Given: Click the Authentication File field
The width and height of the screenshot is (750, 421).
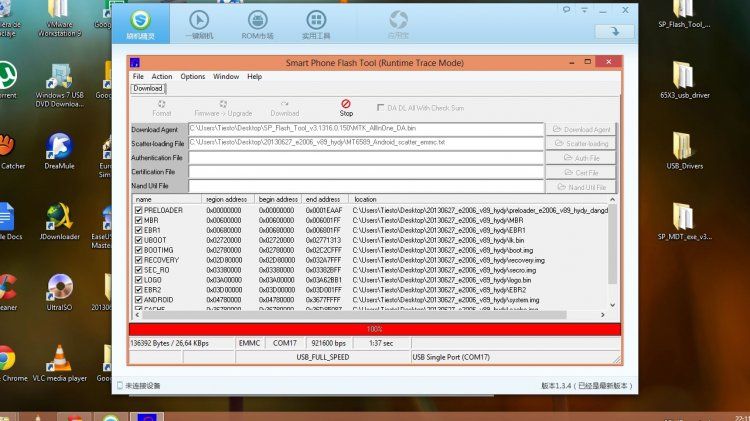Looking at the screenshot, I should pos(366,157).
